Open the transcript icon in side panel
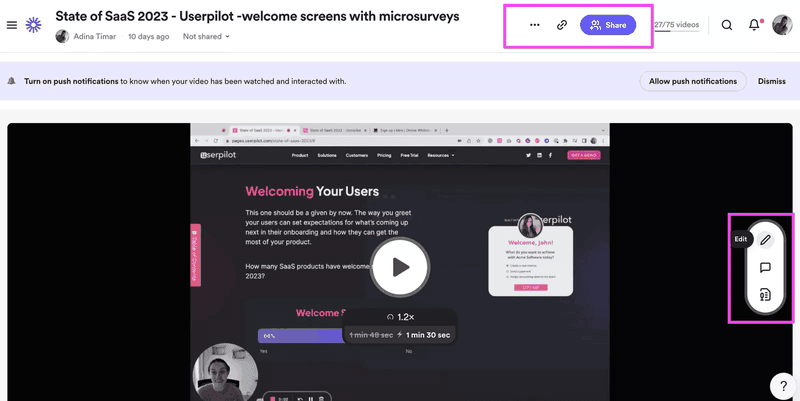800x401 pixels. (x=765, y=294)
